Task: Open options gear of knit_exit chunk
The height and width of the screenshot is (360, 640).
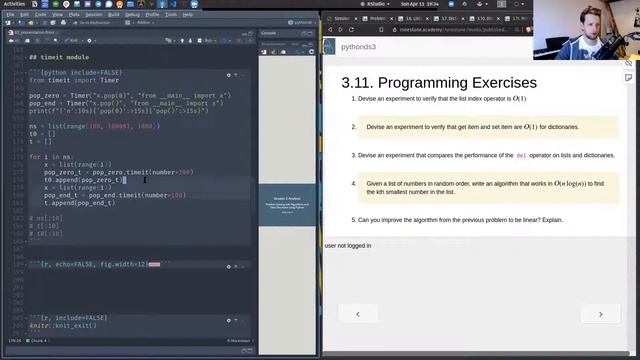Action: pos(229,320)
